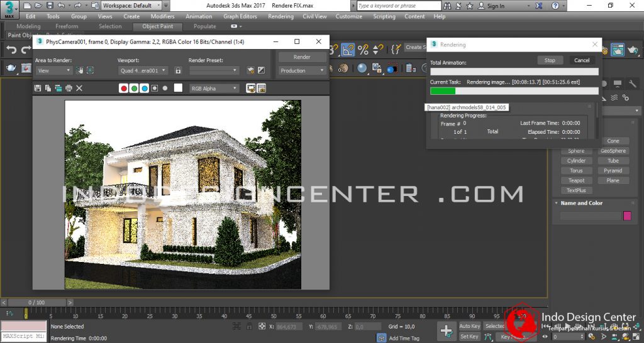Click the Teapot primitive button
Image resolution: width=644 pixels, height=343 pixels.
(x=576, y=180)
